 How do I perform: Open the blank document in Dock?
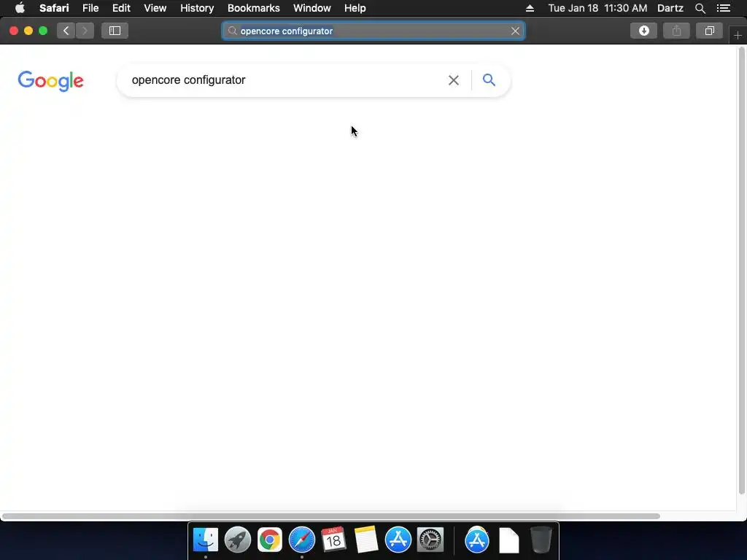click(x=508, y=540)
